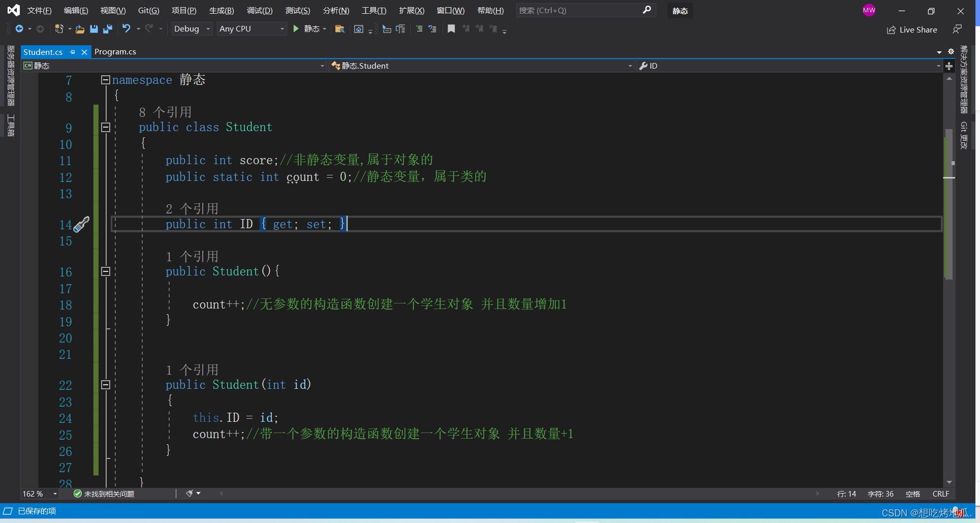This screenshot has width=980, height=523.
Task: Click the save all files icon
Action: point(108,29)
